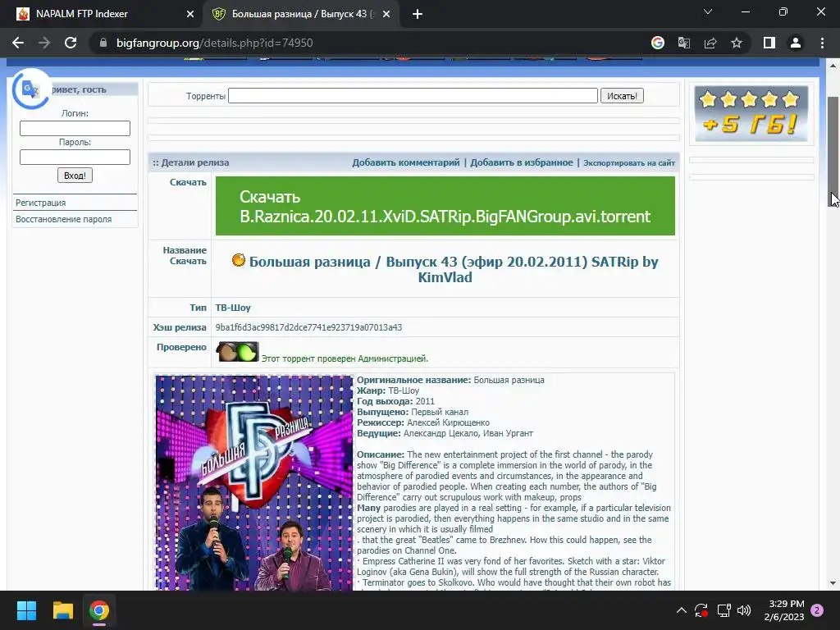Click the address bar URL
The width and height of the screenshot is (840, 630).
[214, 43]
